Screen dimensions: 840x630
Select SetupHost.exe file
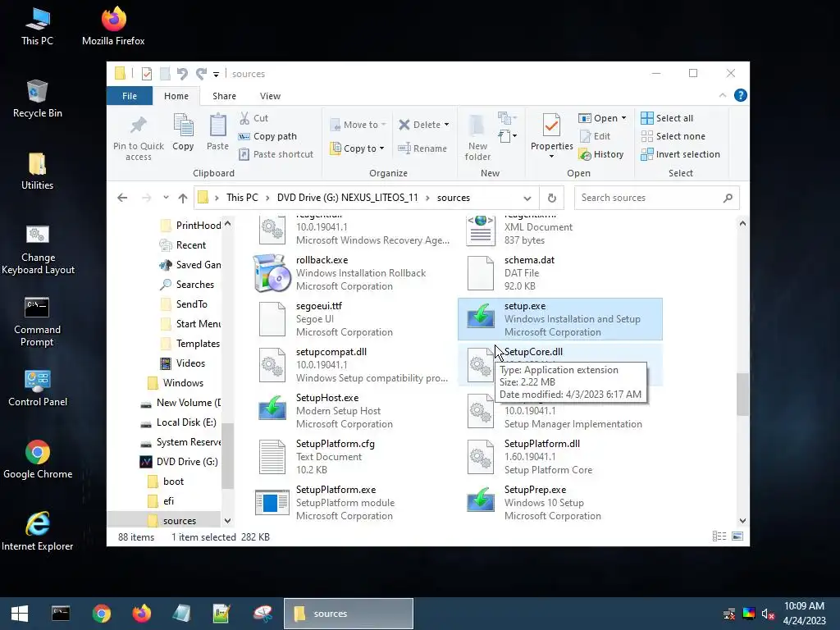[x=351, y=411]
